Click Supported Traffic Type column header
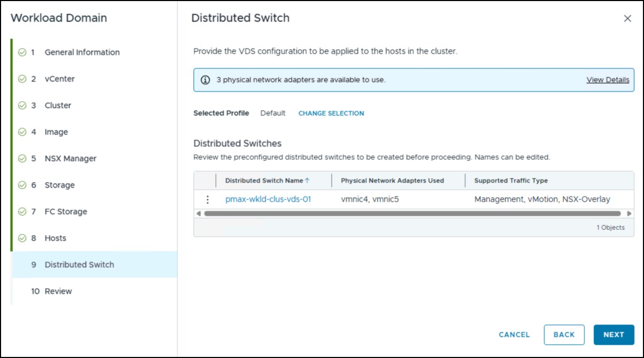The height and width of the screenshot is (358, 644). click(x=511, y=181)
